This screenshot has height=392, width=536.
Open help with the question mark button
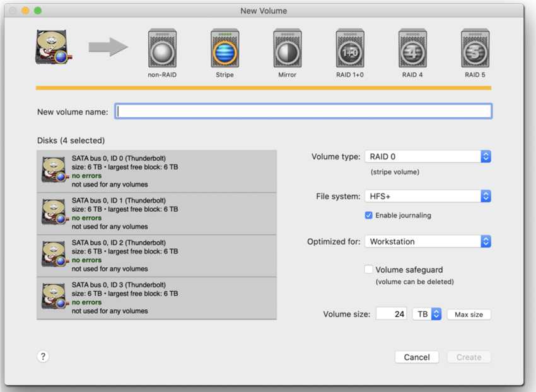pos(43,357)
